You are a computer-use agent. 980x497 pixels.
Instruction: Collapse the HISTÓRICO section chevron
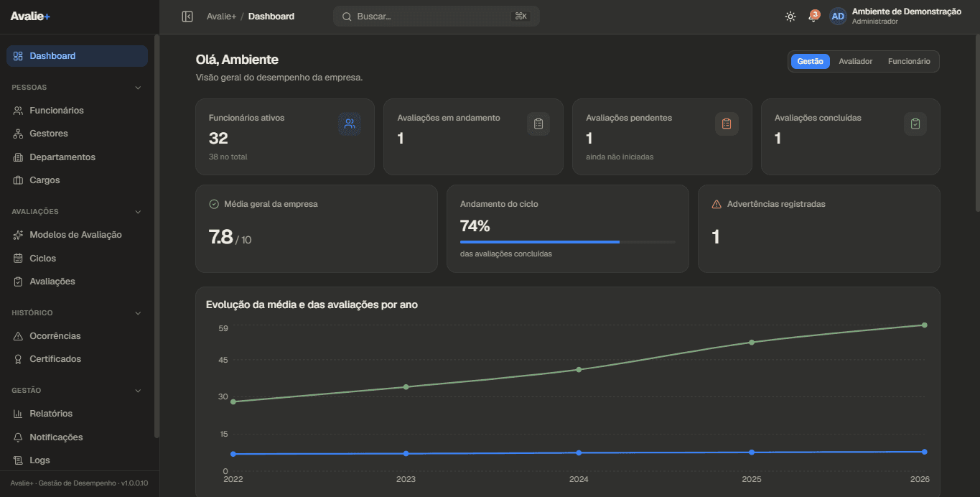pyautogui.click(x=138, y=313)
